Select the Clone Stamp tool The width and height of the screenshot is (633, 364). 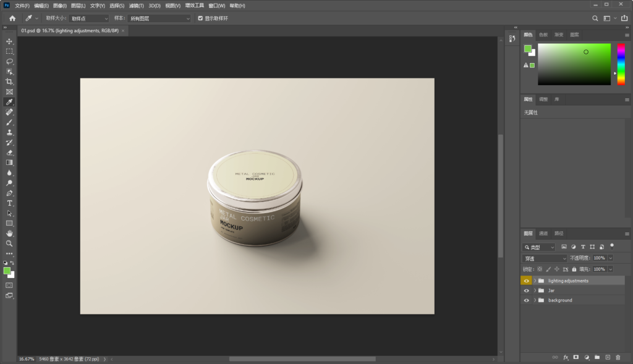tap(9, 132)
